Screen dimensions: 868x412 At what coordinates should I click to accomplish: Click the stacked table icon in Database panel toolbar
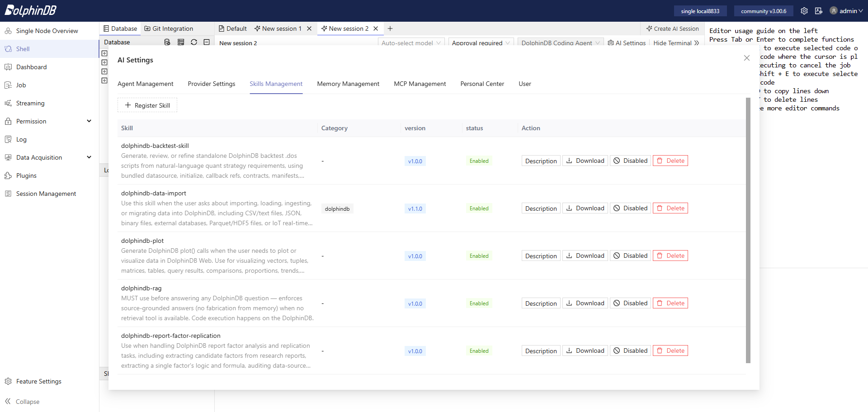(181, 42)
